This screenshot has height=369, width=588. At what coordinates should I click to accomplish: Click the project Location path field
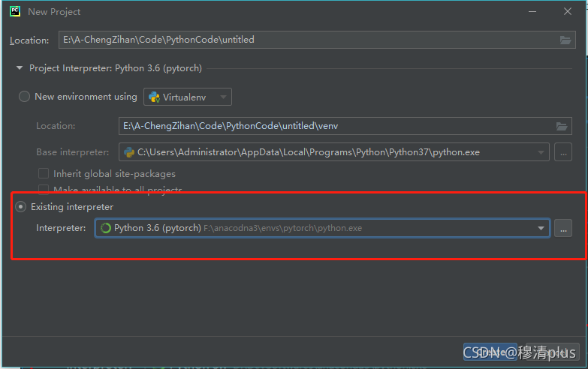[317, 40]
